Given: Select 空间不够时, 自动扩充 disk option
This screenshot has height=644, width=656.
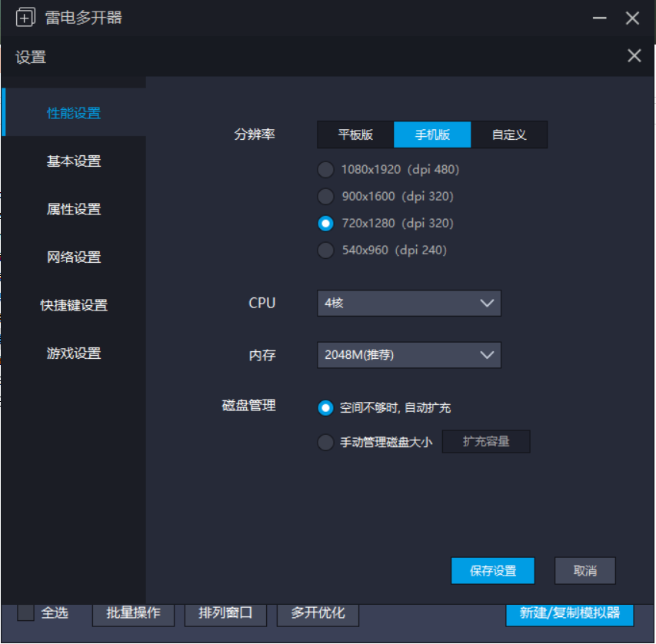Looking at the screenshot, I should tap(326, 408).
